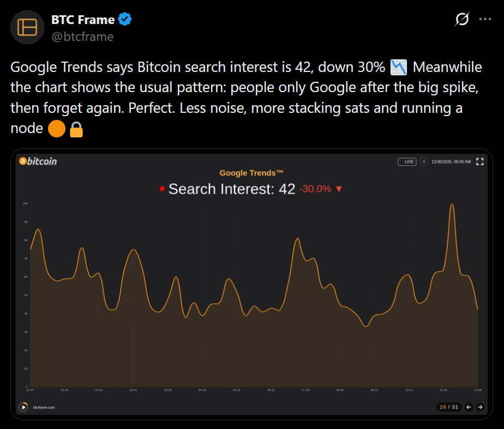Click the tallest peak on the chart line
This screenshot has width=504, height=429.
[452, 204]
